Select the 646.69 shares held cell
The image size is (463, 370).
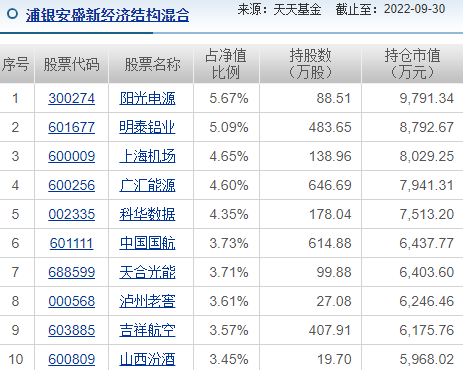click(311, 185)
